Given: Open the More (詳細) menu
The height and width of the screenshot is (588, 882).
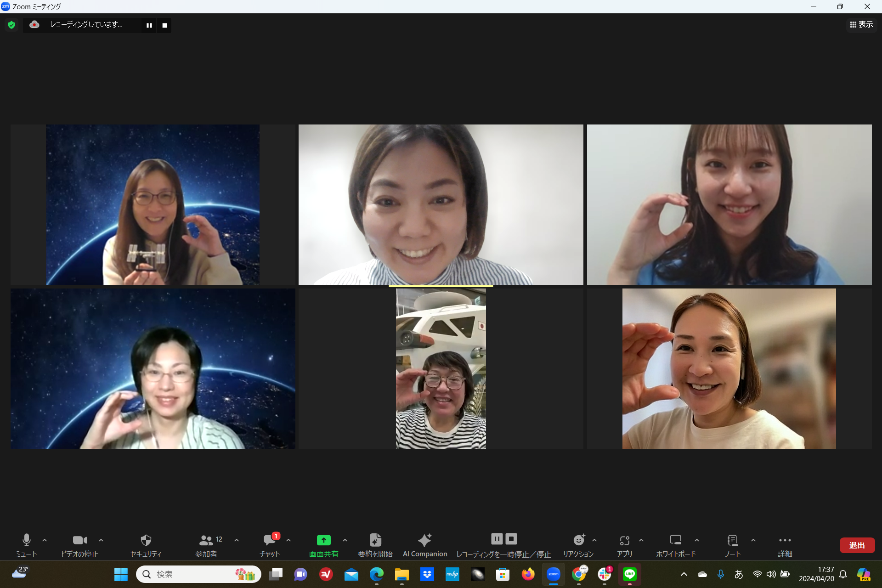Looking at the screenshot, I should point(785,540).
